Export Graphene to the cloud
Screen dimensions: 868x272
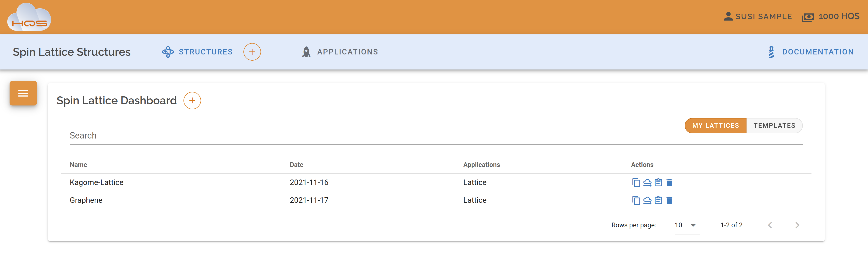647,200
